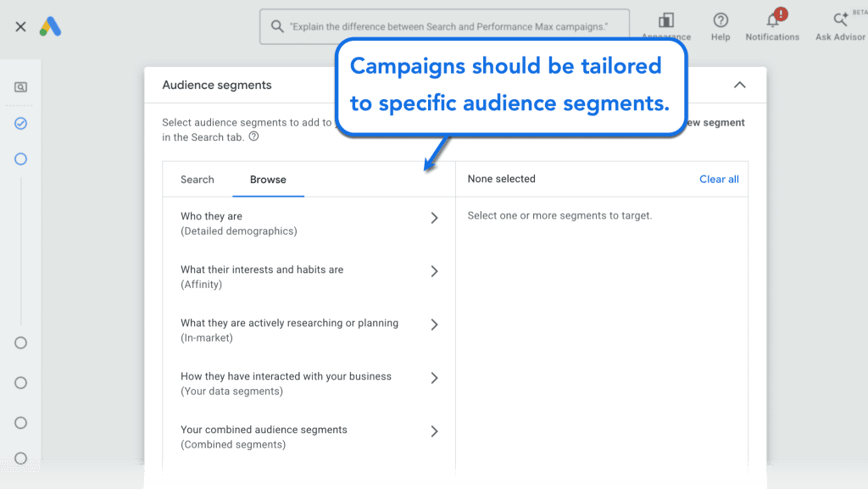Select the completed checkmark step in sidebar
868x489 pixels.
pos(20,124)
